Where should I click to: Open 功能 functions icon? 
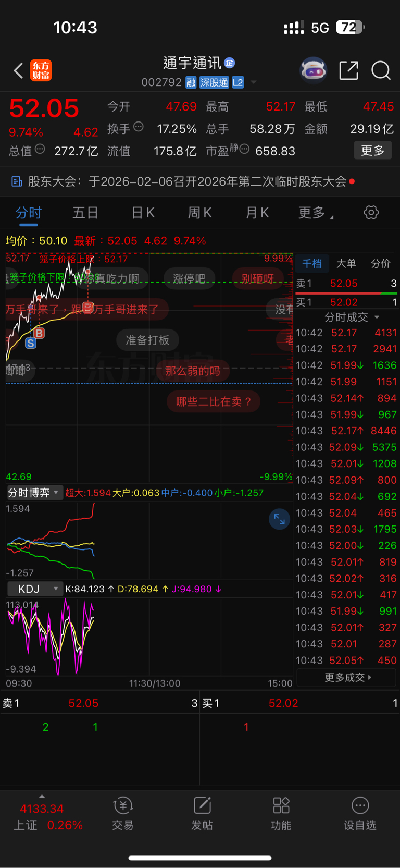[x=281, y=813]
